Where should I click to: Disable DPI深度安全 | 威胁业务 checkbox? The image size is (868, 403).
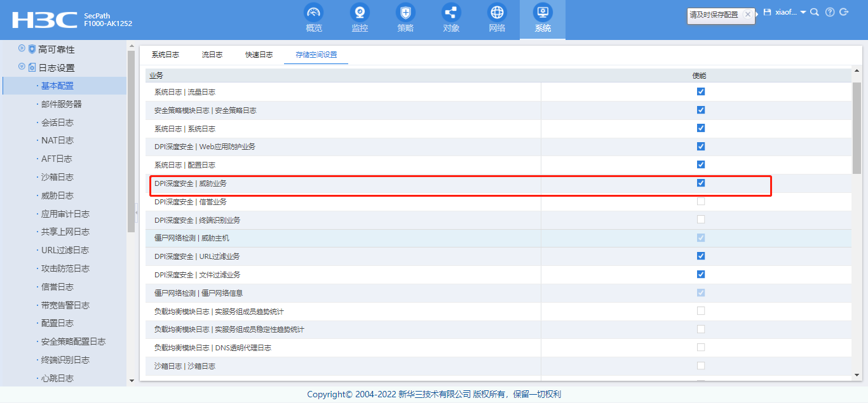point(701,183)
